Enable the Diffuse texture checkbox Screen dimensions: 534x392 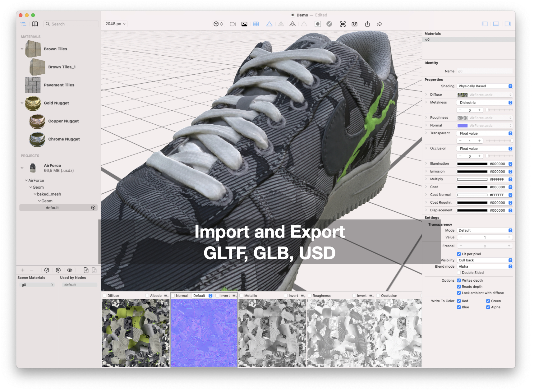tap(104, 296)
